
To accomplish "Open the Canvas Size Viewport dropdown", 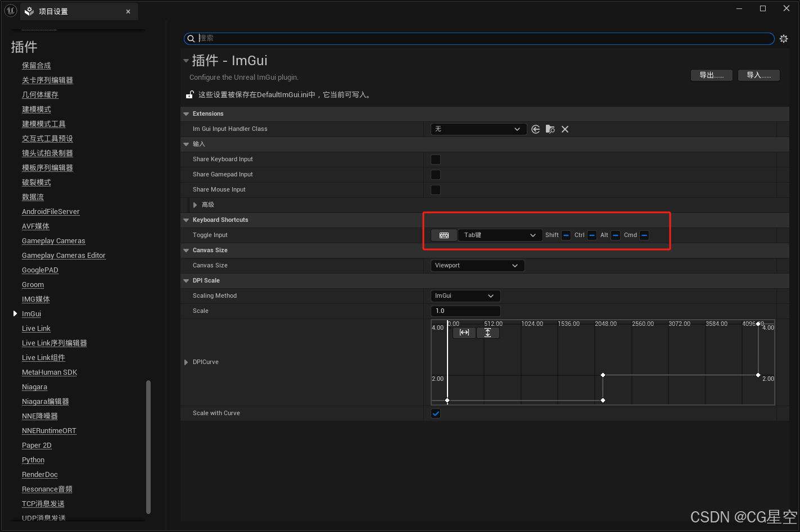I will point(477,266).
